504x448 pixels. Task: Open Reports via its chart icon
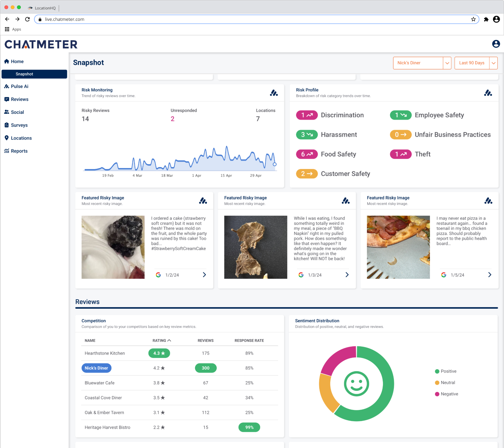point(7,151)
